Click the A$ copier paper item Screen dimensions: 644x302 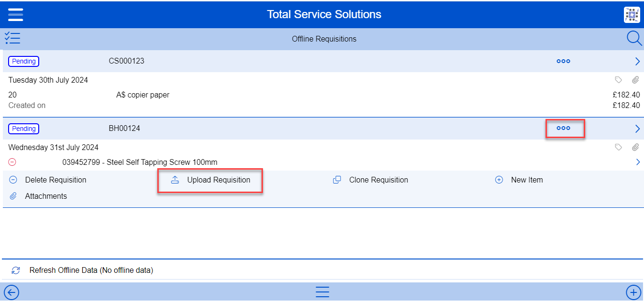click(x=143, y=95)
